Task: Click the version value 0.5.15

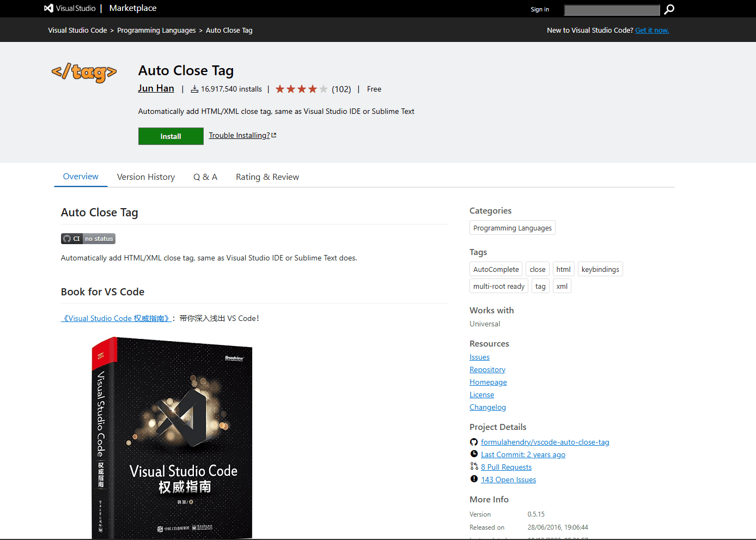Action: 536,514
